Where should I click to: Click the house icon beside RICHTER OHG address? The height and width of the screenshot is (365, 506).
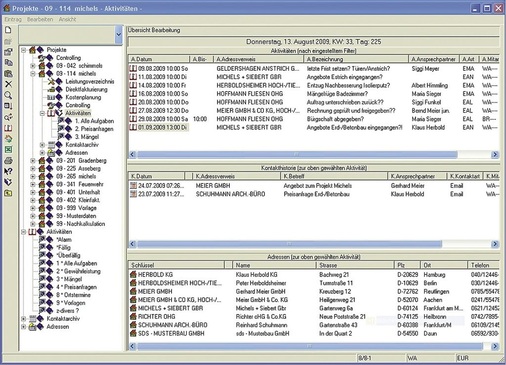click(x=133, y=317)
